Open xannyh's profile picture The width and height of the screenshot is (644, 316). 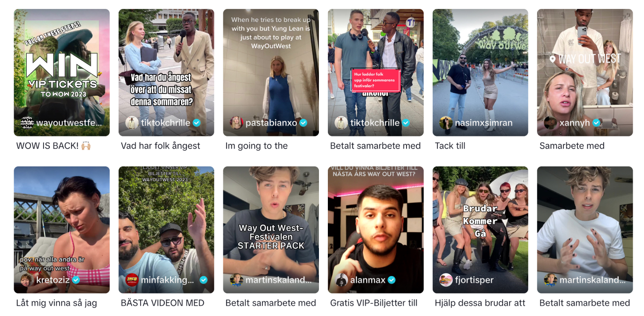pos(550,123)
